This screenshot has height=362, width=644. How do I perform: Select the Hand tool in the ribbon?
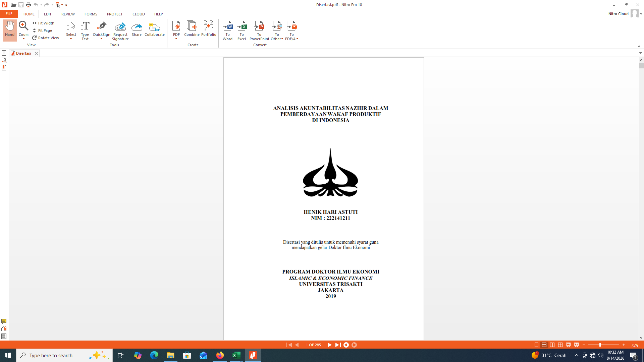tap(10, 29)
